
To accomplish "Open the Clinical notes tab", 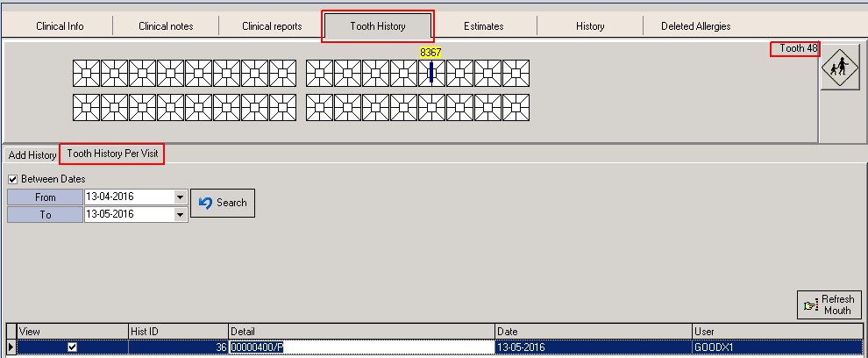I will click(x=166, y=26).
